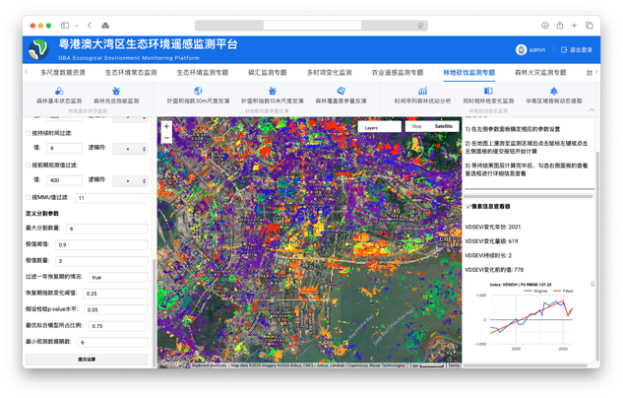623x398 pixels.
Task: Select the 30m leaf area index inversion icon
Action: tap(198, 91)
